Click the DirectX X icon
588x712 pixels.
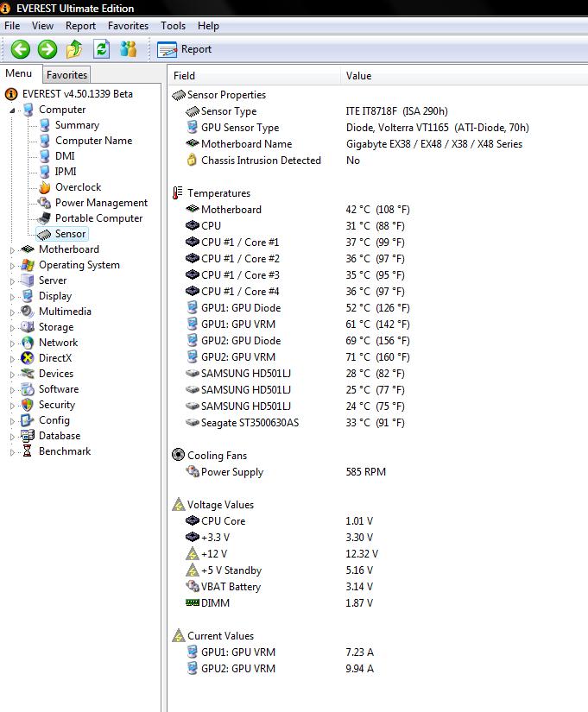point(28,358)
